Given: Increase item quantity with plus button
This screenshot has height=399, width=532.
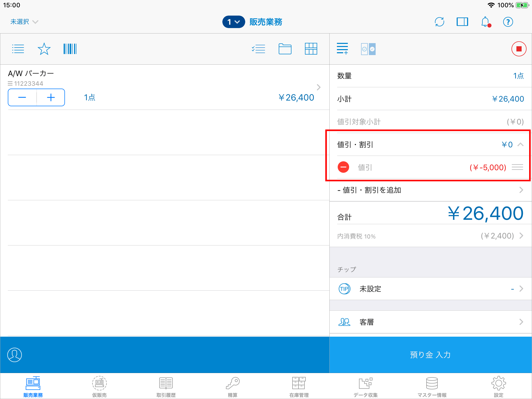Looking at the screenshot, I should [51, 97].
